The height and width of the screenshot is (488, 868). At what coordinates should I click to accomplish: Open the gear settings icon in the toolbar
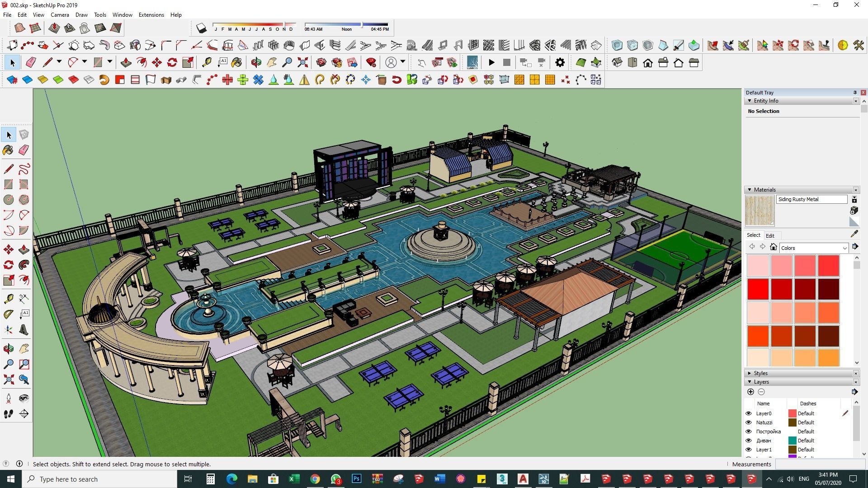point(560,62)
